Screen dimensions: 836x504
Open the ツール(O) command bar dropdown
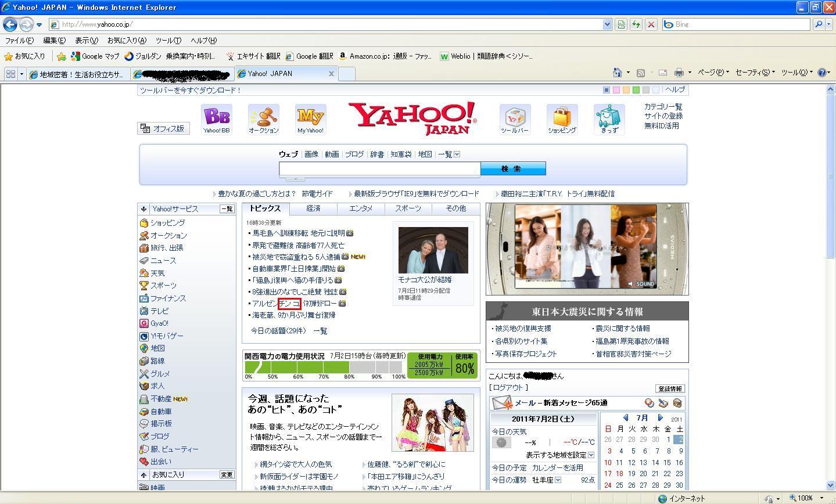[796, 73]
